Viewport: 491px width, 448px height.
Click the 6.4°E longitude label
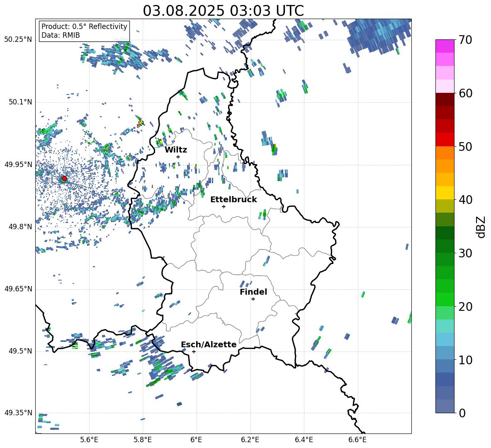pos(304,440)
